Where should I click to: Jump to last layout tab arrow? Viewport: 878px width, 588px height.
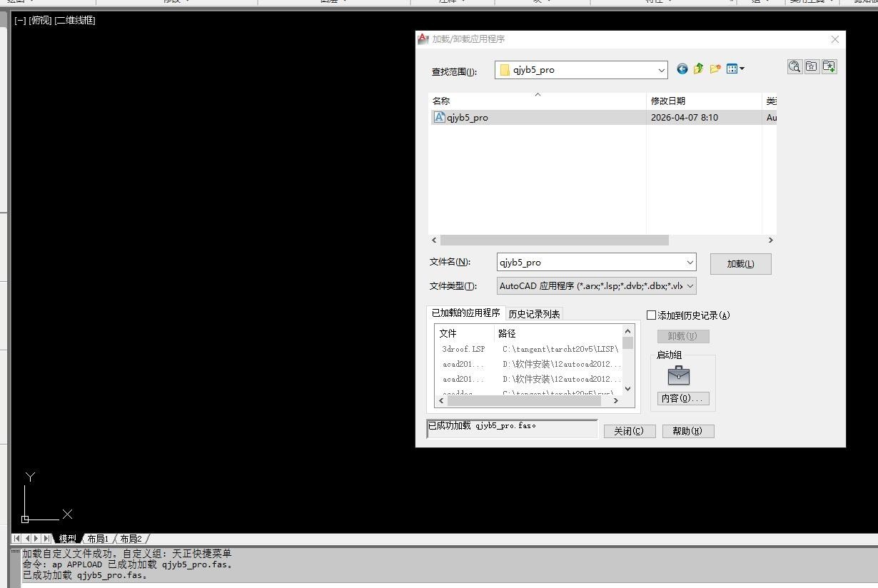tap(46, 539)
